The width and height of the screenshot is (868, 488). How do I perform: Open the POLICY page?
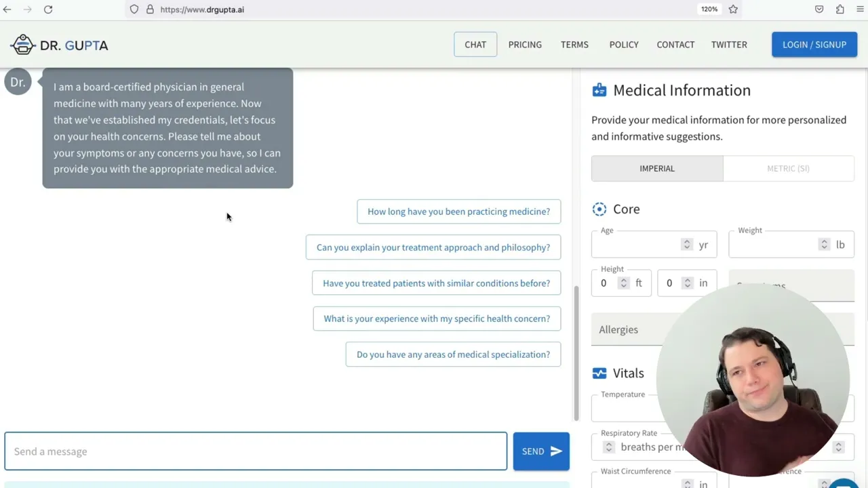click(x=624, y=45)
